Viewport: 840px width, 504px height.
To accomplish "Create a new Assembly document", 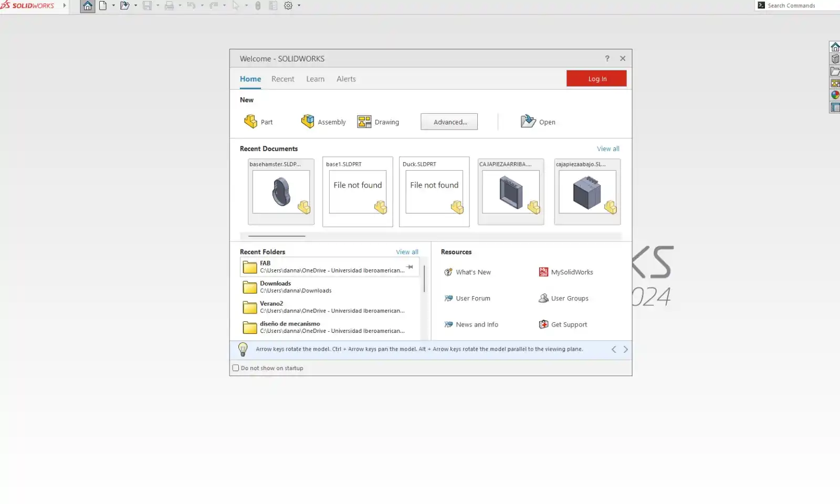I will pos(323,122).
